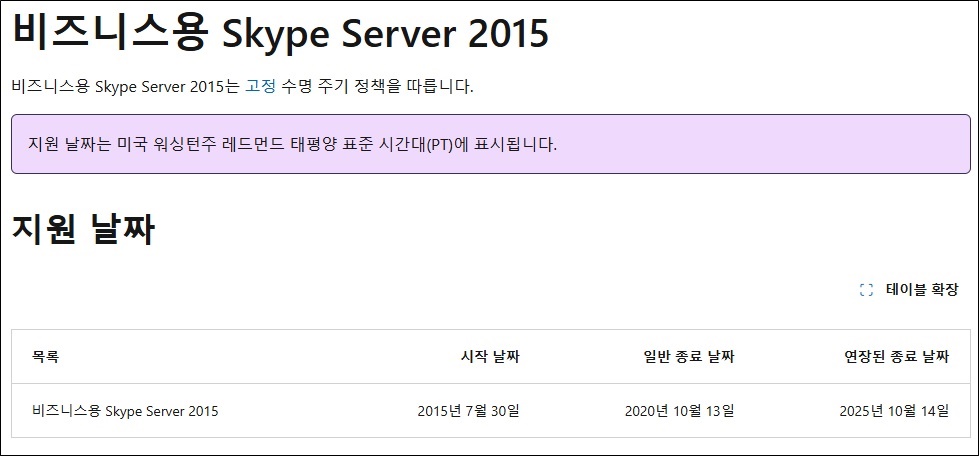This screenshot has height=456, width=979.
Task: Click the 지원 날짜 section heading
Action: coord(83,230)
